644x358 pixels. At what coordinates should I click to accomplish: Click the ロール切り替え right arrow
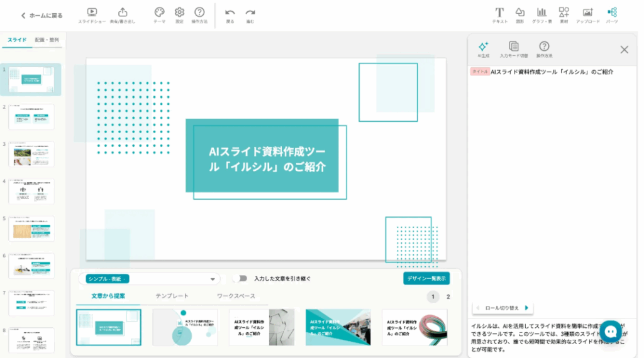coord(526,308)
